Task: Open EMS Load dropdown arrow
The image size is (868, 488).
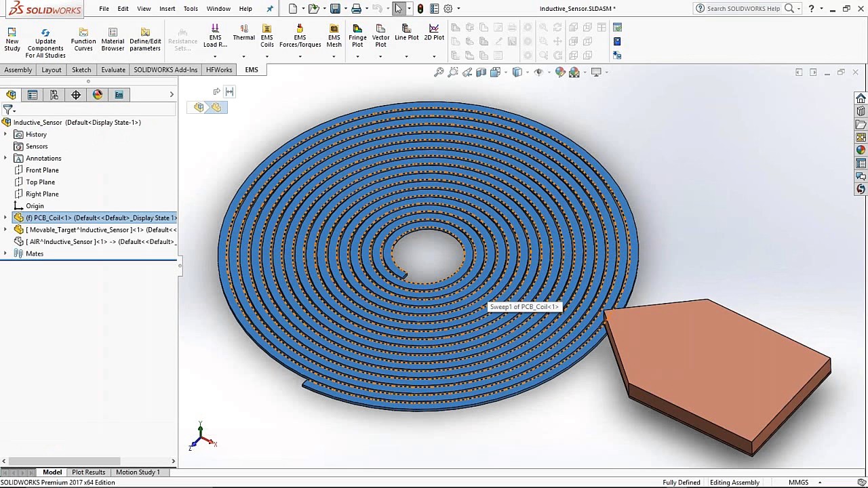Action: [x=215, y=56]
